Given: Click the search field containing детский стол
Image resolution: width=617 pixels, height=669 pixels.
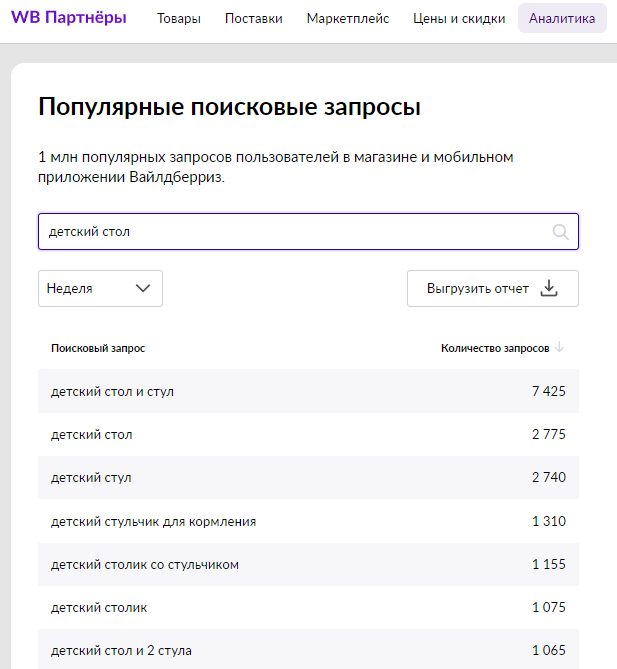Looking at the screenshot, I should point(290,232).
